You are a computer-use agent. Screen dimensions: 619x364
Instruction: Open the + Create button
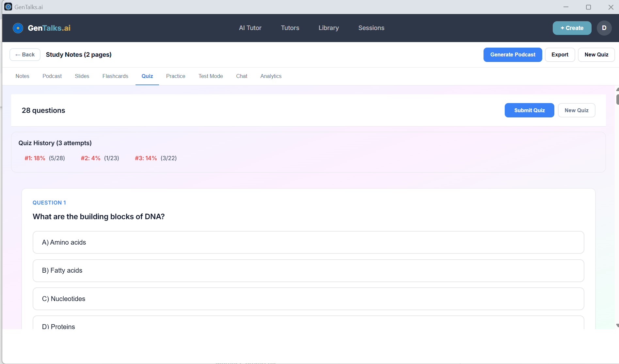572,28
